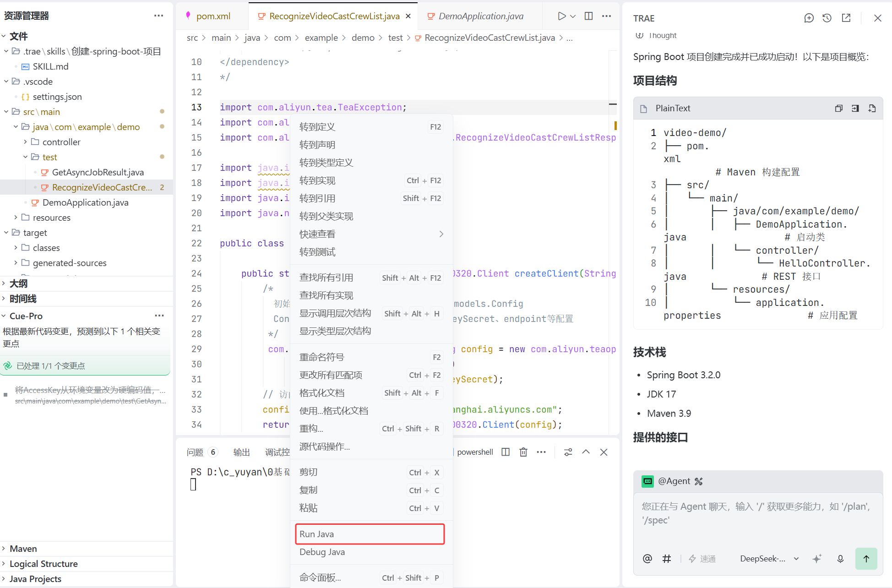Image resolution: width=892 pixels, height=588 pixels.
Task: Select Run Java in context menu
Action: (x=370, y=534)
